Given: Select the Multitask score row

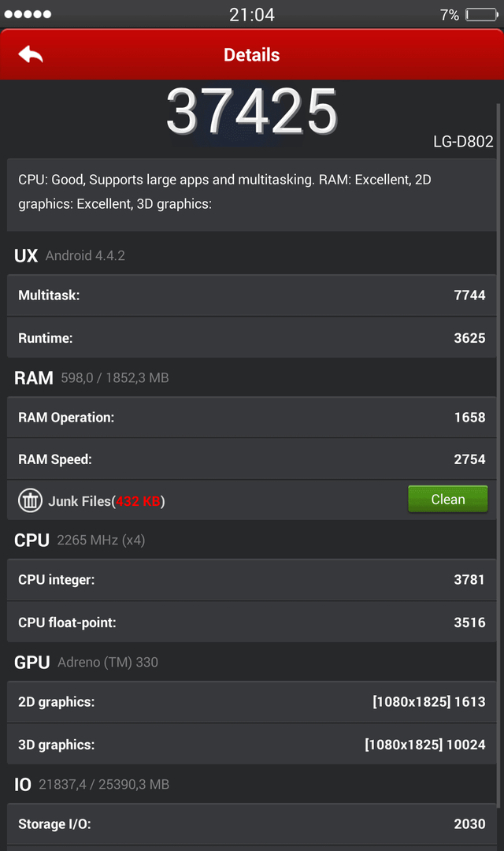Looking at the screenshot, I should click(x=252, y=295).
